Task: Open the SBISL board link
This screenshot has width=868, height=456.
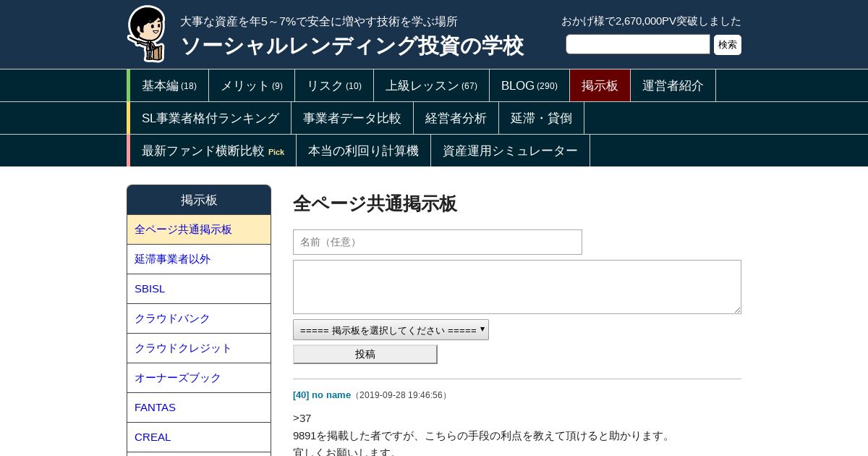Action: point(199,289)
